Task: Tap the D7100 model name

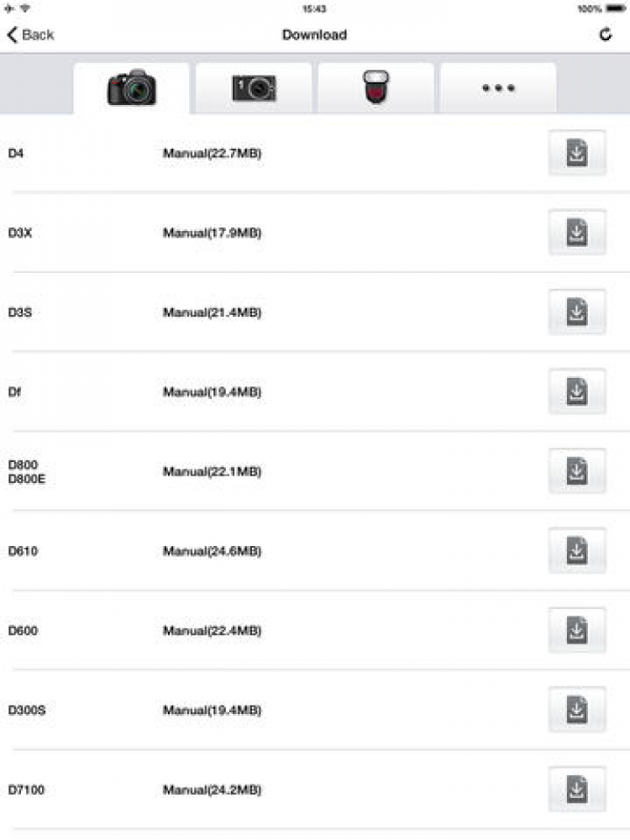Action: click(26, 790)
